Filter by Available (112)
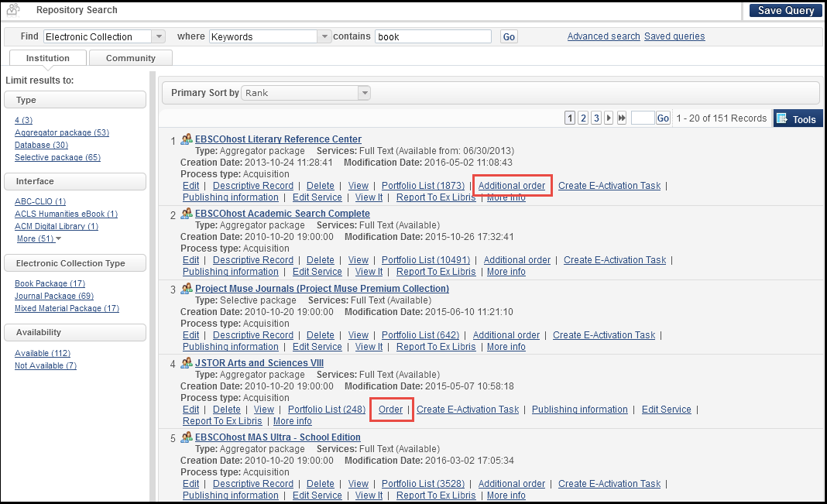 [x=42, y=353]
